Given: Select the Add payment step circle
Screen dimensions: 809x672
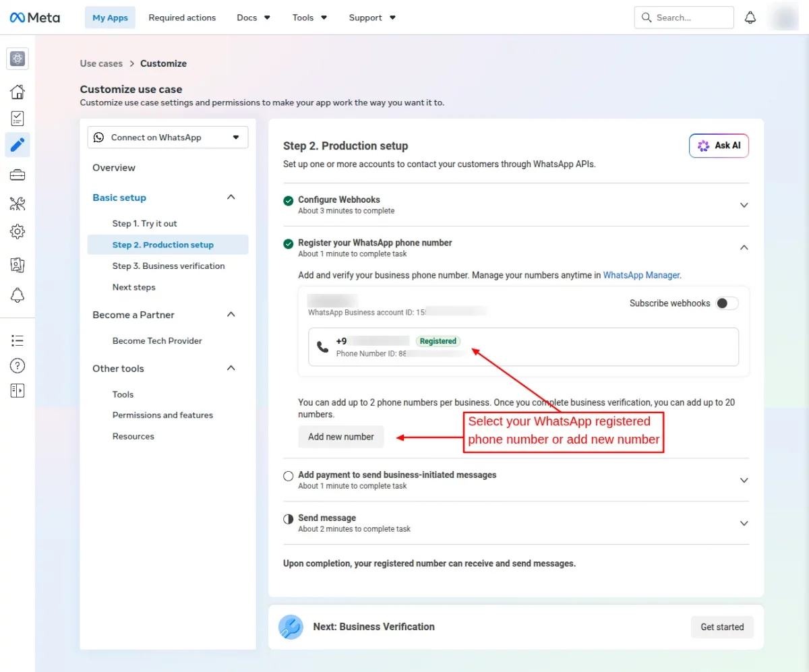Looking at the screenshot, I should (x=289, y=476).
